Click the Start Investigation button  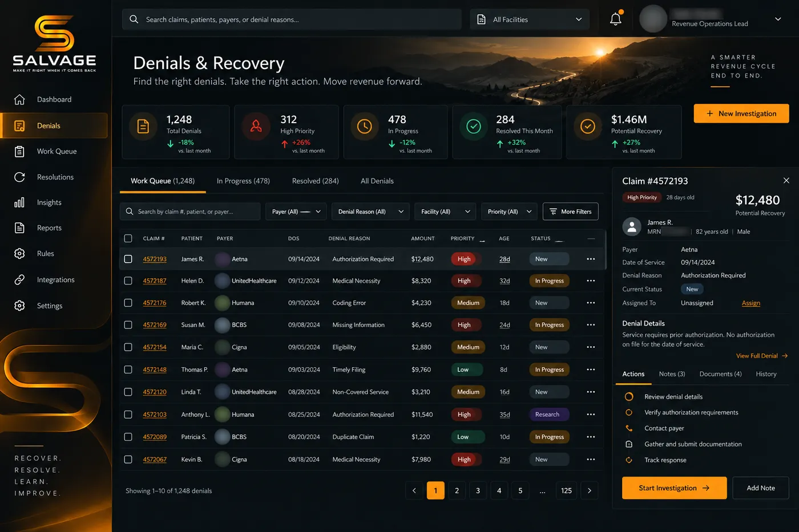coord(674,488)
